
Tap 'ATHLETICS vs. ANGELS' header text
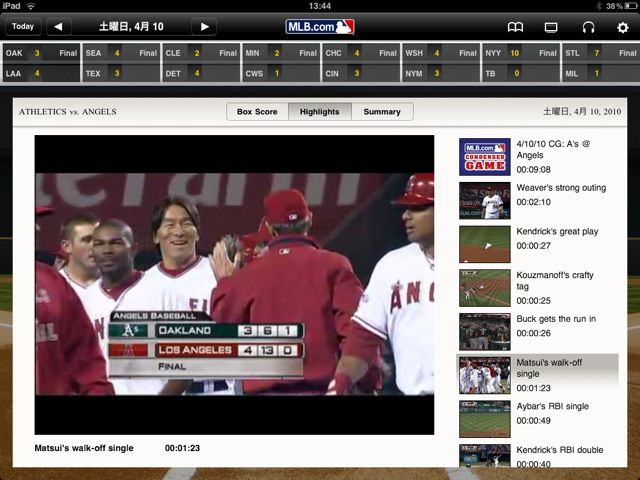pyautogui.click(x=68, y=111)
